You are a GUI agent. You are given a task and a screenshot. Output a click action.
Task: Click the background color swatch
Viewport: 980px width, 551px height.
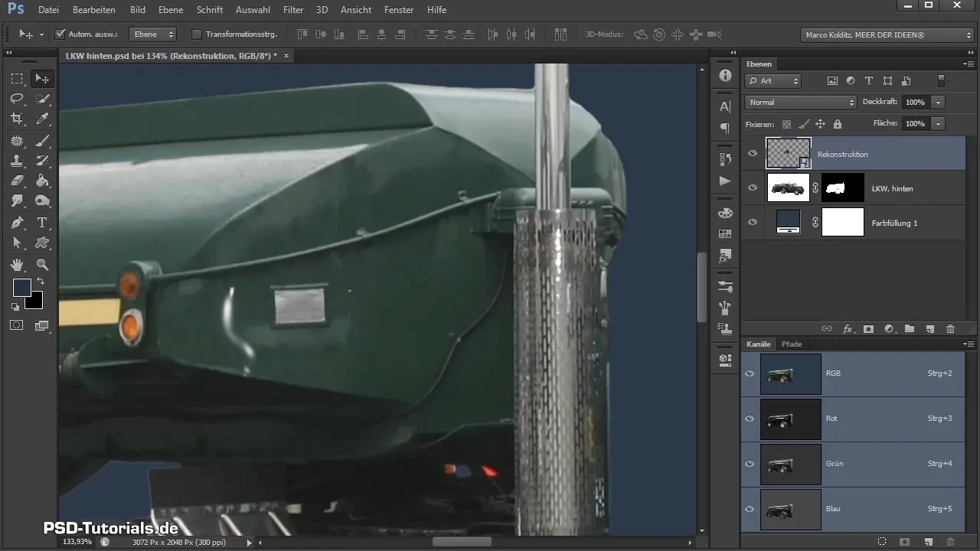pyautogui.click(x=36, y=302)
